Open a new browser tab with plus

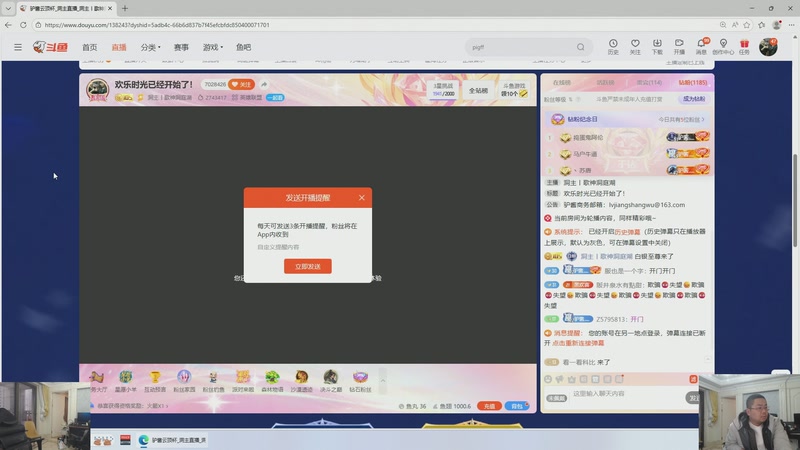pyautogui.click(x=124, y=8)
